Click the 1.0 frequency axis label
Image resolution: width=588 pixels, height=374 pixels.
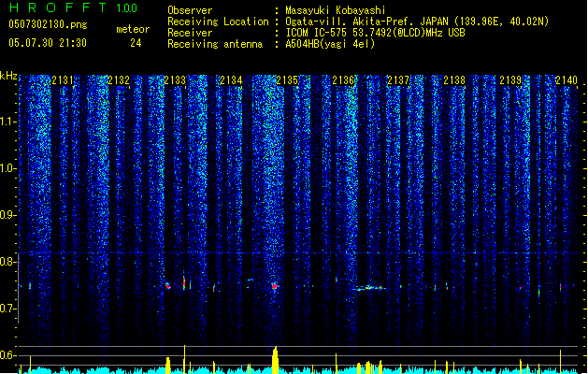[7, 169]
